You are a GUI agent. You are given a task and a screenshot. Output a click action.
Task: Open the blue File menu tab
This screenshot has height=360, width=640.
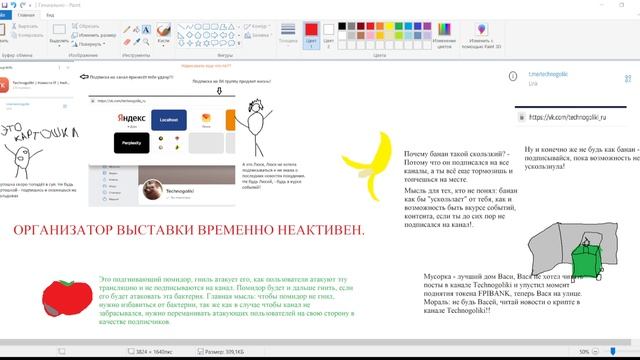point(5,15)
